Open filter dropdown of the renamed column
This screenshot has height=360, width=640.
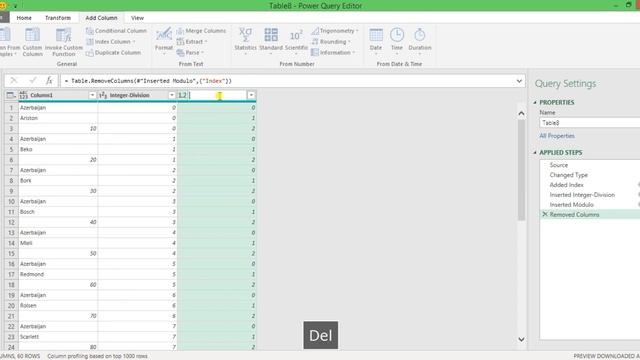click(x=251, y=95)
